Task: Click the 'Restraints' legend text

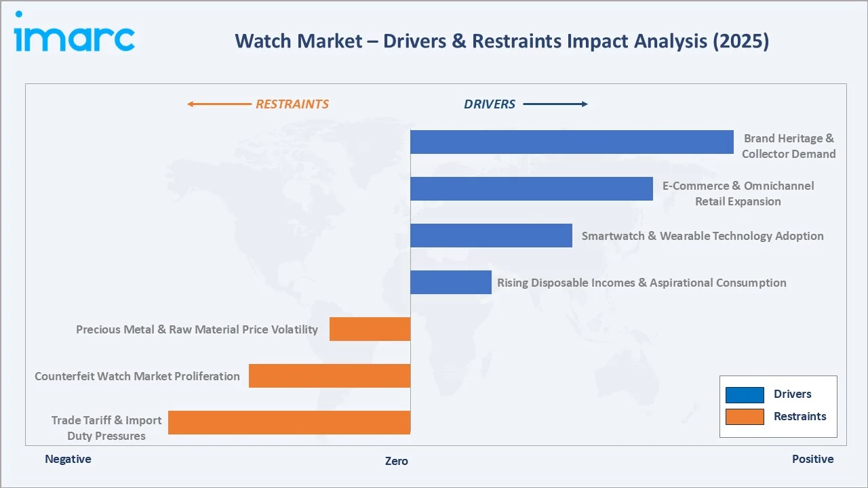Action: (800, 417)
